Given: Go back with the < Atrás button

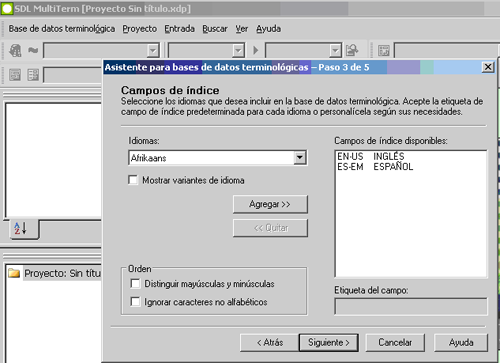Looking at the screenshot, I should point(269,343).
